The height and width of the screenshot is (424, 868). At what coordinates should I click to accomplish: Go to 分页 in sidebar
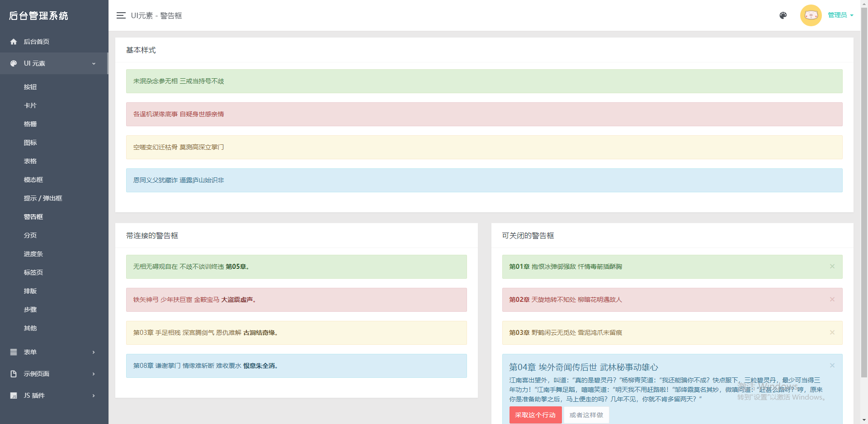click(x=30, y=235)
